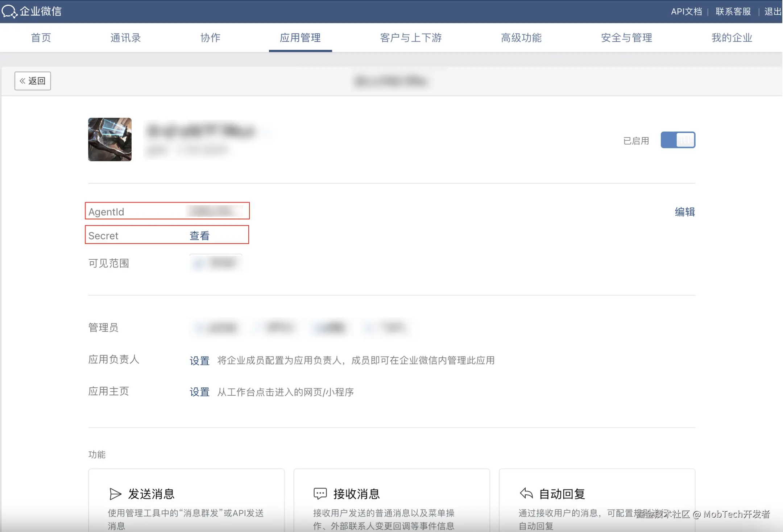Open the 我的企业 tab
Viewport: 783px width, 532px height.
732,38
